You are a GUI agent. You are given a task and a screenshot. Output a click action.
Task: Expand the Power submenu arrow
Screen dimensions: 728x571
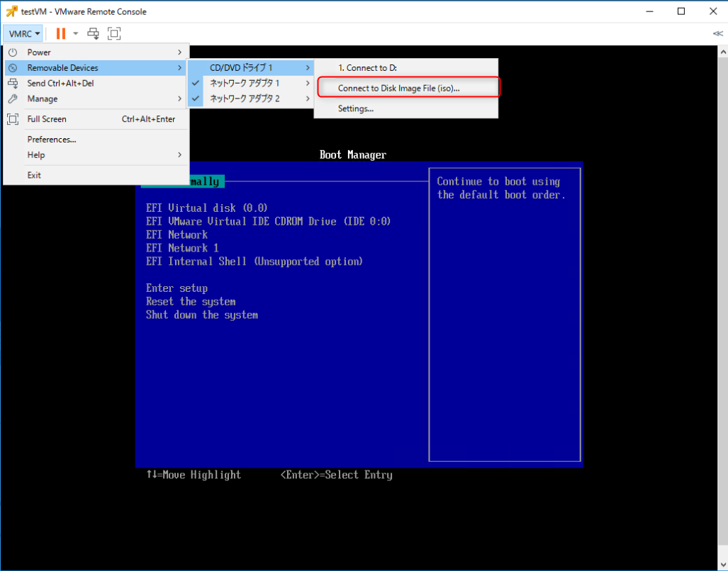click(179, 52)
